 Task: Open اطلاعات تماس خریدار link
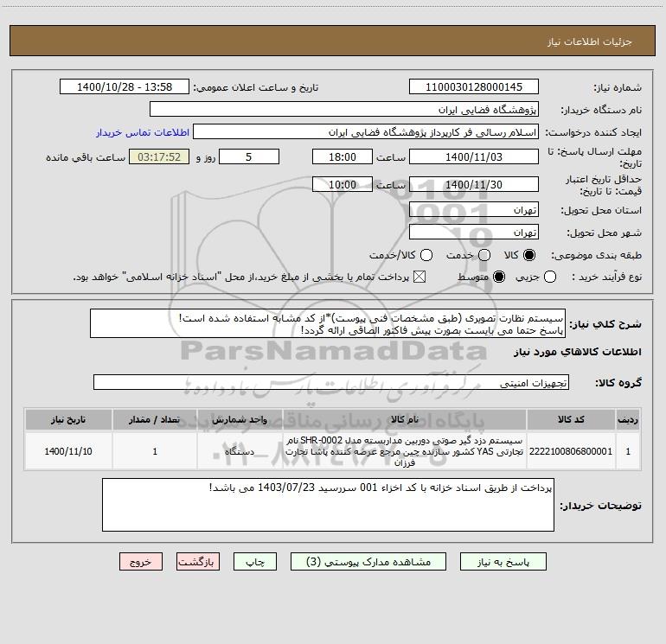[143, 132]
